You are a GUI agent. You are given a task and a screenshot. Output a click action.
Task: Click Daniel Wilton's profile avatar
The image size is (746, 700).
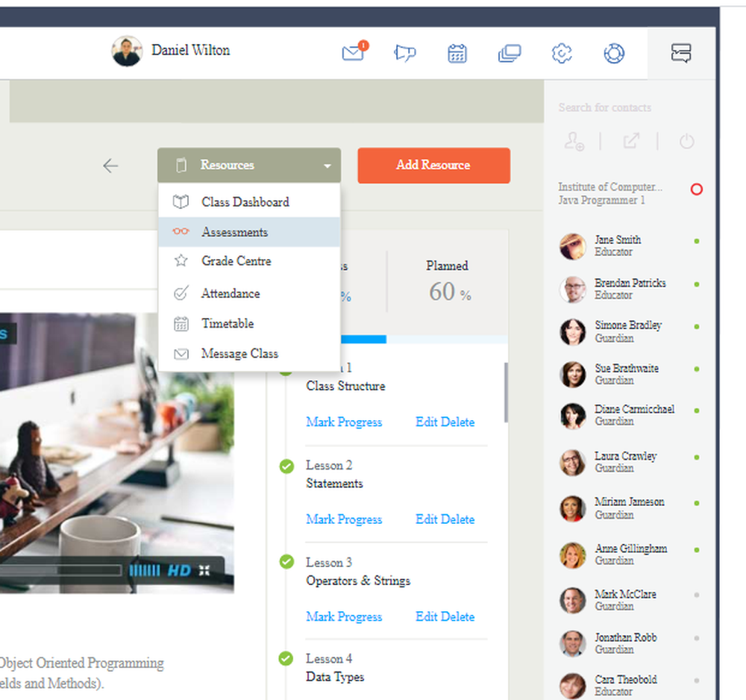pyautogui.click(x=127, y=51)
